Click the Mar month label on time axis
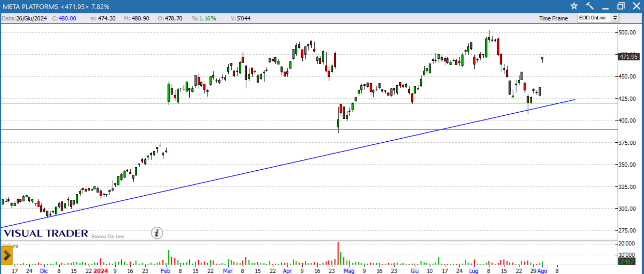Screen dimensions: 644x274 228,271
